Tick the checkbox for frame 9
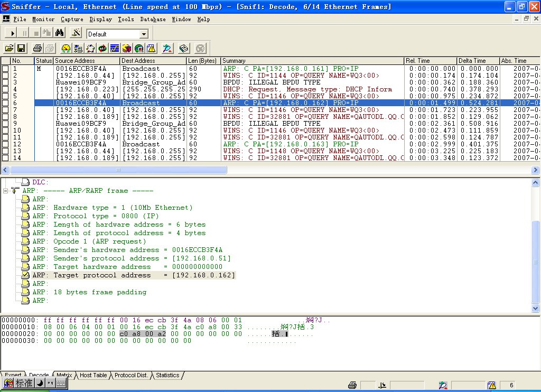 coord(5,124)
